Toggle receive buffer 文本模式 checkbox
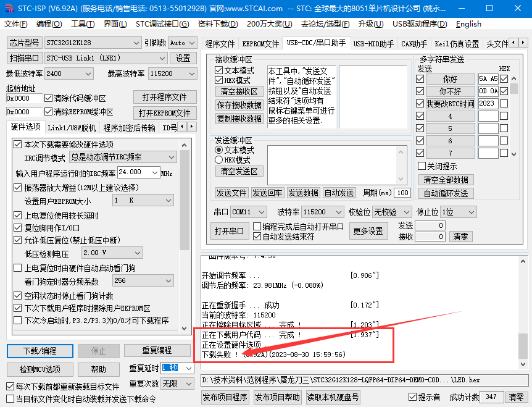The width and height of the screenshot is (532, 407). 219,70
